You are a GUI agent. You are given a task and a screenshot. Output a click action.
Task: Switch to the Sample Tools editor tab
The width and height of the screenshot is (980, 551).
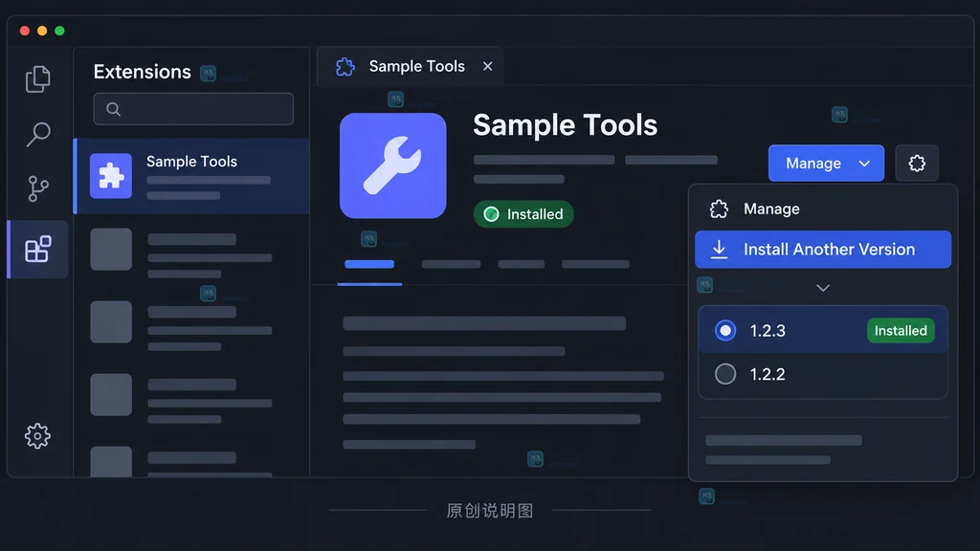411,66
